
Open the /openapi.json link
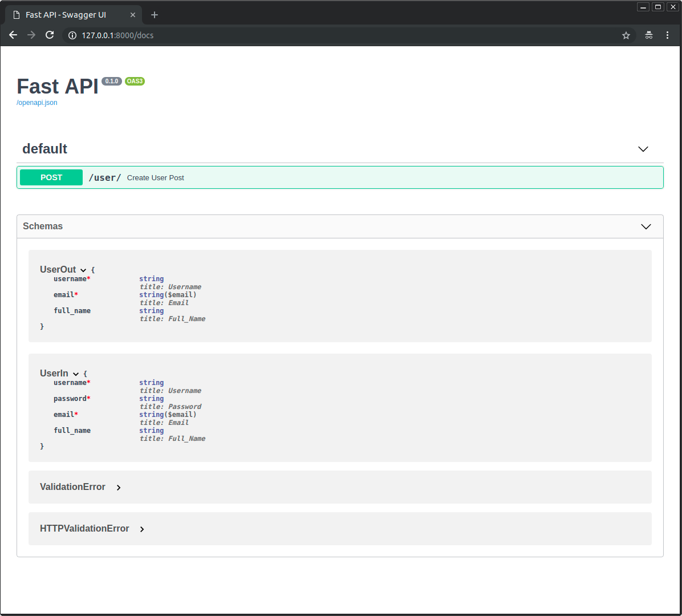[x=37, y=103]
